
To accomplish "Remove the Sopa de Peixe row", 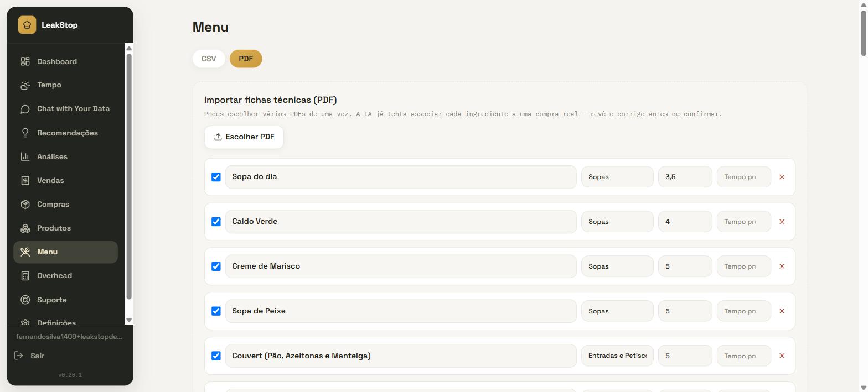I will coord(782,311).
